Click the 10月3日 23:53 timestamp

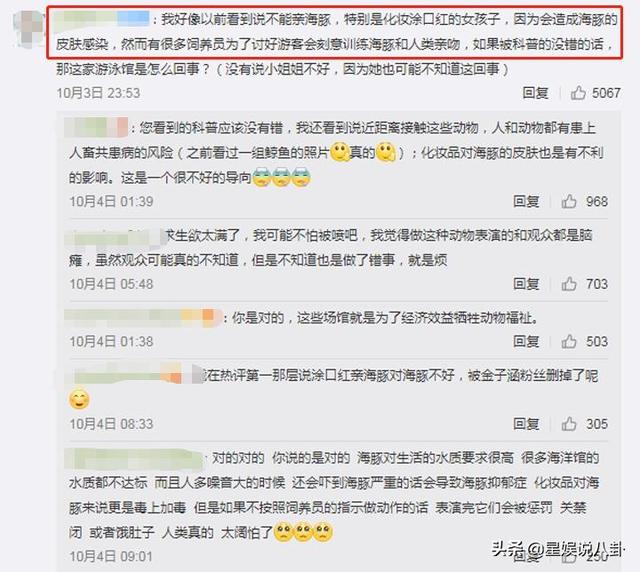coord(98,93)
